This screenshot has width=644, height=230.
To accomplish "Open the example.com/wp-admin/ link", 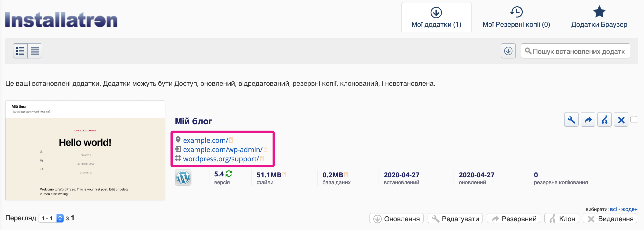I will point(222,150).
